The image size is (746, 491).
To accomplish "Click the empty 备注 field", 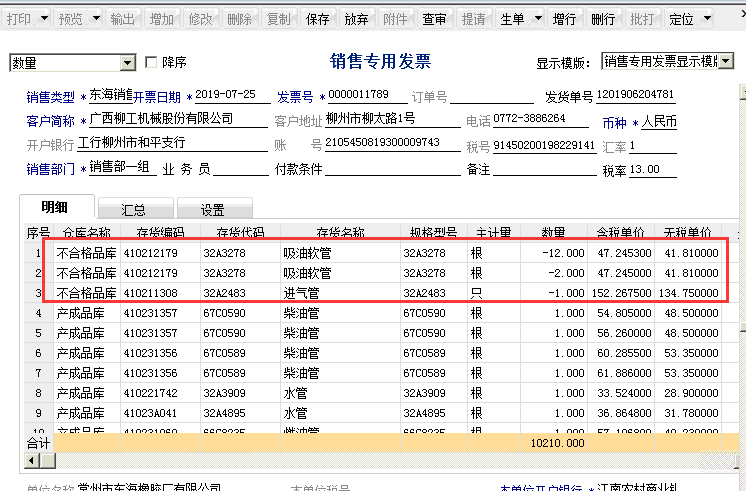I will pyautogui.click(x=545, y=168).
